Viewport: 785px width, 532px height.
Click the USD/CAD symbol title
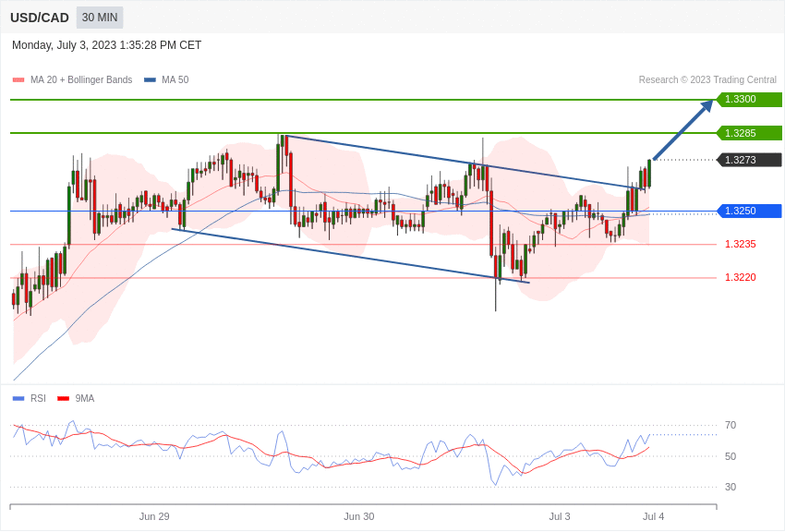40,18
